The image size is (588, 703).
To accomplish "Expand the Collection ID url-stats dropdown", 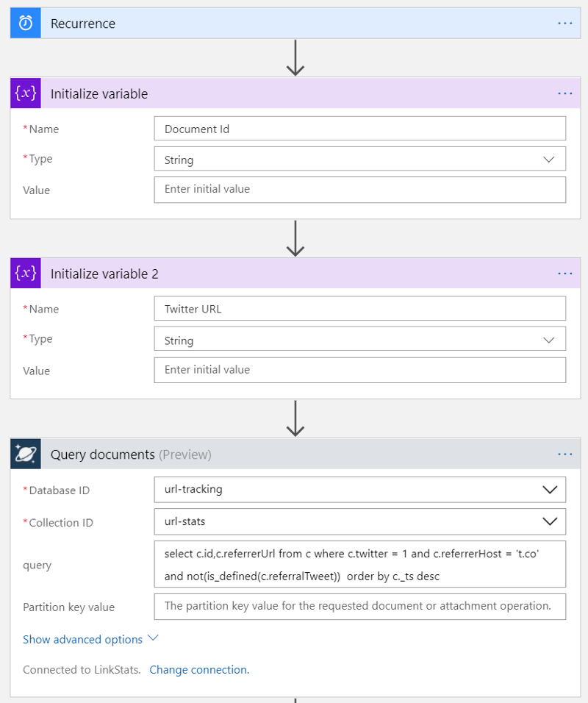I will click(548, 521).
